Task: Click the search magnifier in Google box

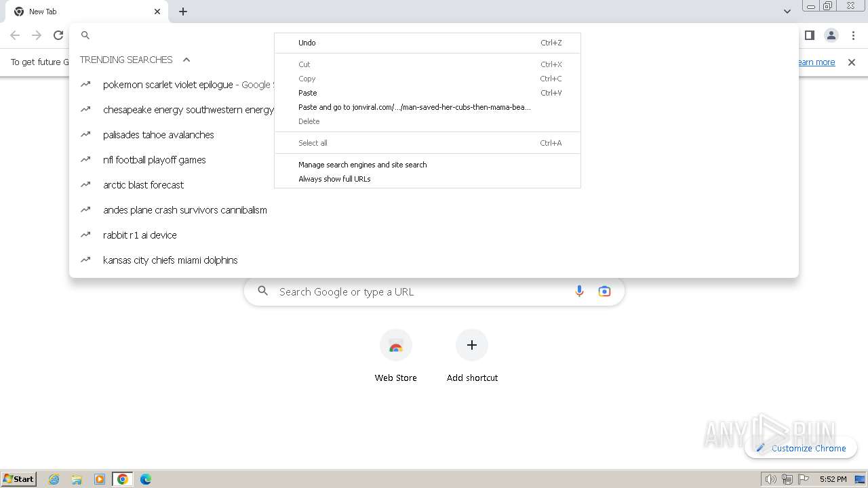Action: [x=263, y=291]
